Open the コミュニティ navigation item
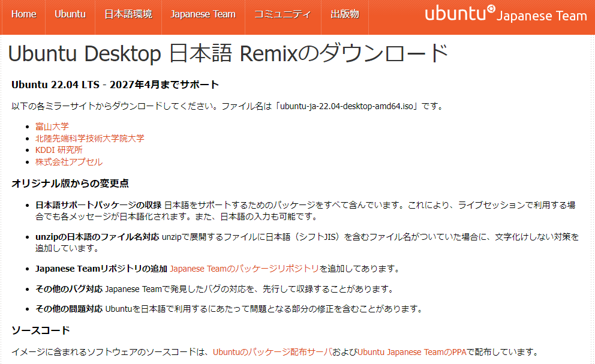Image resolution: width=595 pixels, height=364 pixels. [x=283, y=14]
